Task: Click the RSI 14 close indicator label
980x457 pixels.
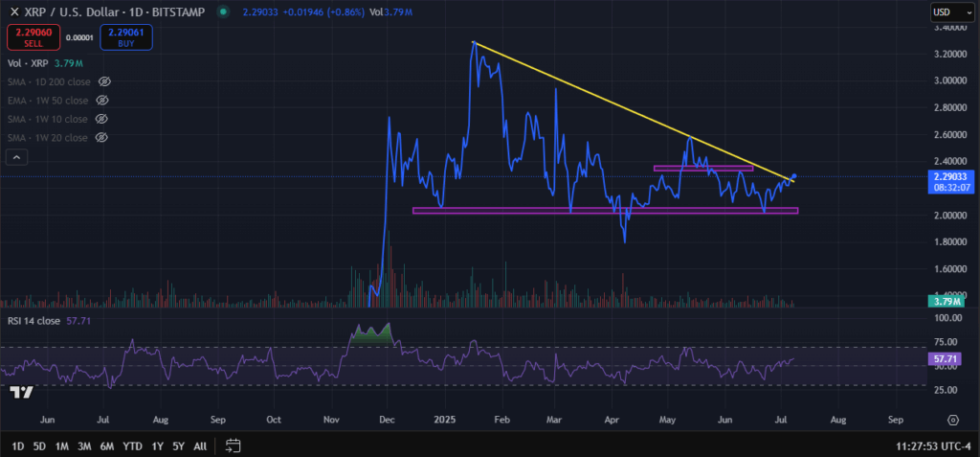Action: click(x=33, y=321)
